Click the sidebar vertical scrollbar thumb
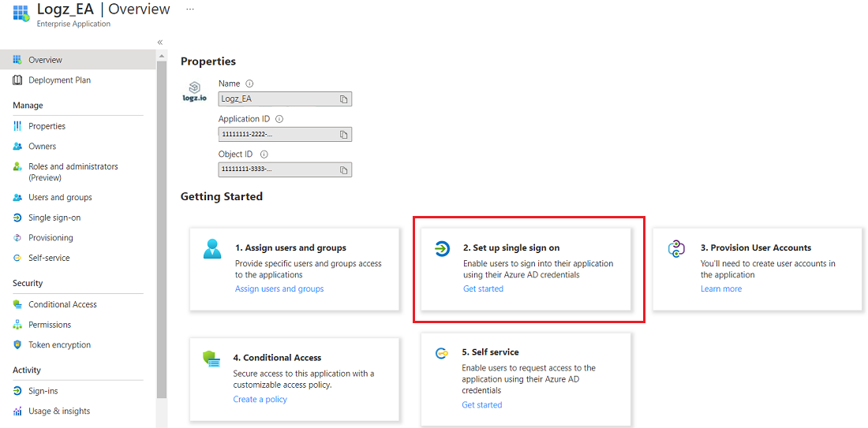Viewport: 868px width, 428px height. click(162, 229)
